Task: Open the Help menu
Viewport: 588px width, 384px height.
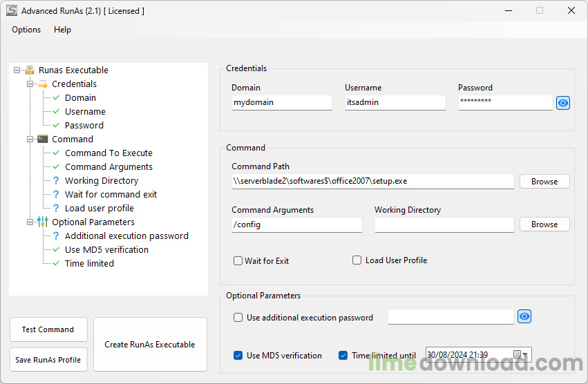Action: coord(62,30)
